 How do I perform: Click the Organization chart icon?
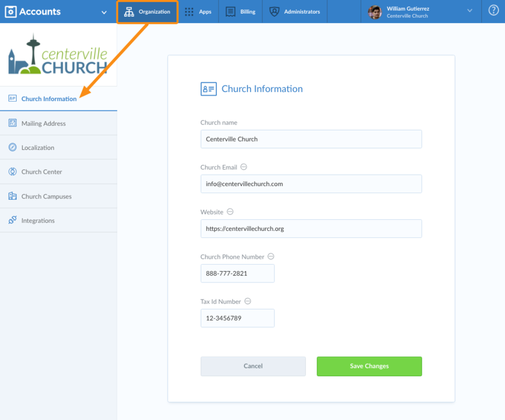[x=128, y=11]
